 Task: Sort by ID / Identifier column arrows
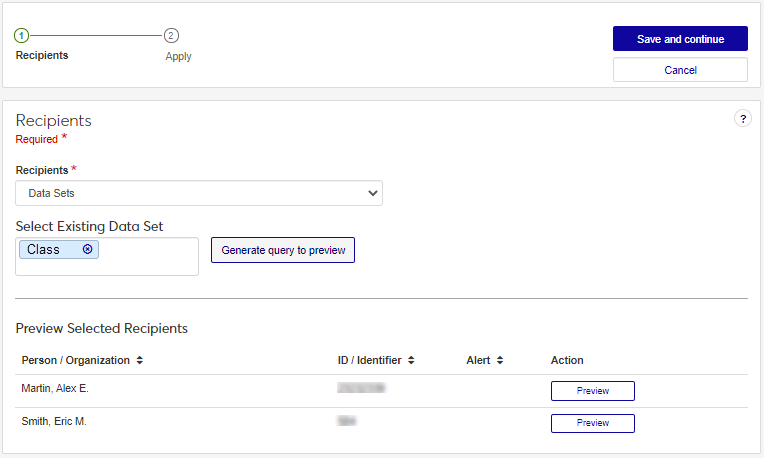[411, 360]
